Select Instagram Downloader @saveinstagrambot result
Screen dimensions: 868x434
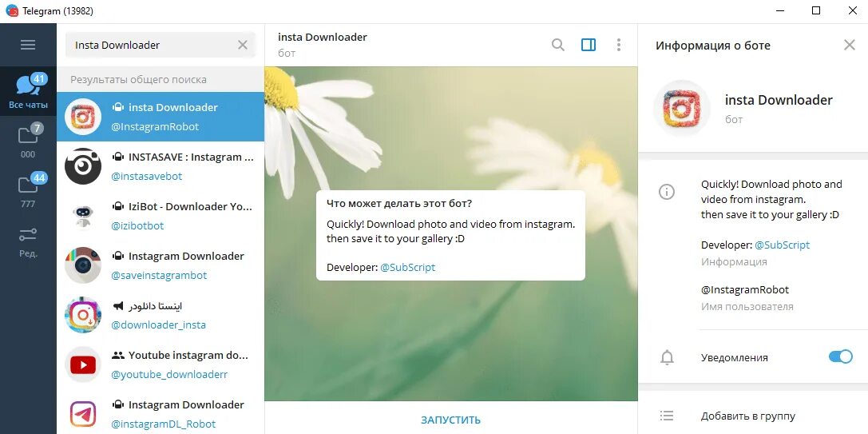[x=161, y=265]
